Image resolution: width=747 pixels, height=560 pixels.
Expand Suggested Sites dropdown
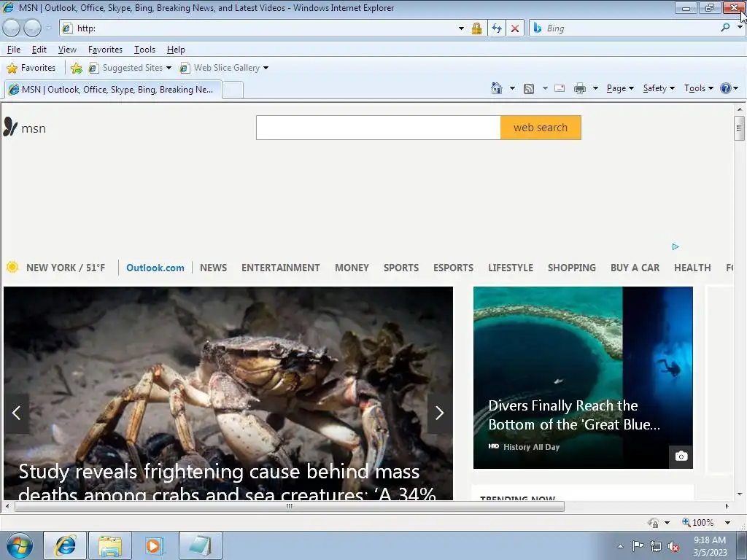[x=169, y=68]
